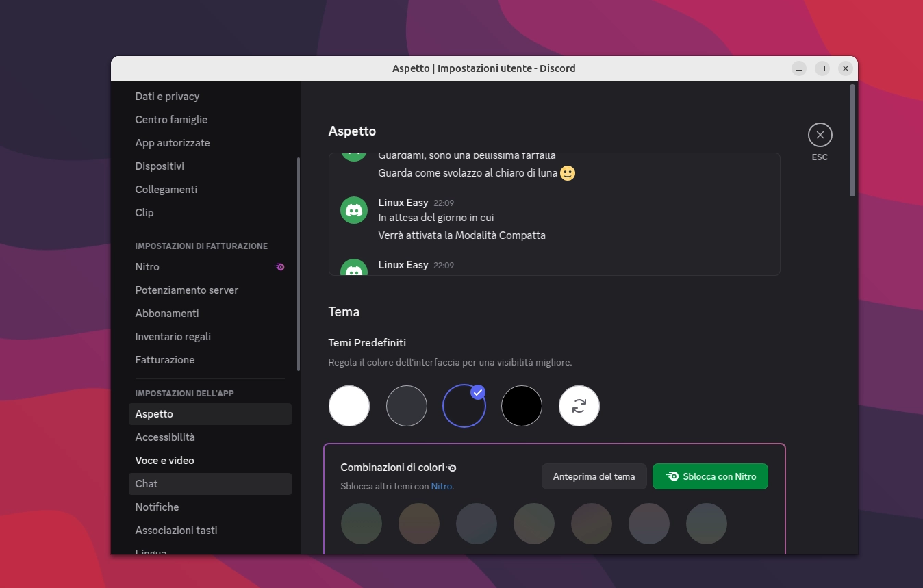Pick the seventh Nitro color theme swatch
The width and height of the screenshot is (923, 588).
click(x=707, y=524)
